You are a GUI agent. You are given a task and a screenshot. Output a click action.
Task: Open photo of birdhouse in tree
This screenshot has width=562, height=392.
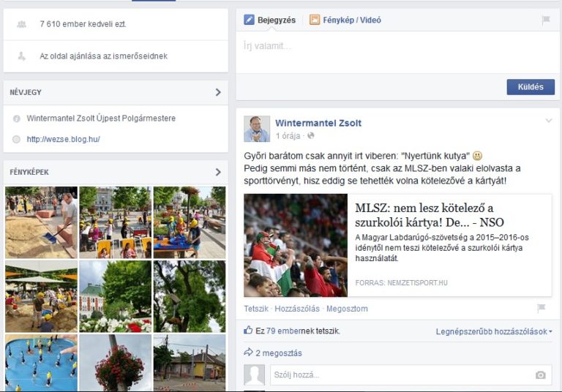point(190,296)
